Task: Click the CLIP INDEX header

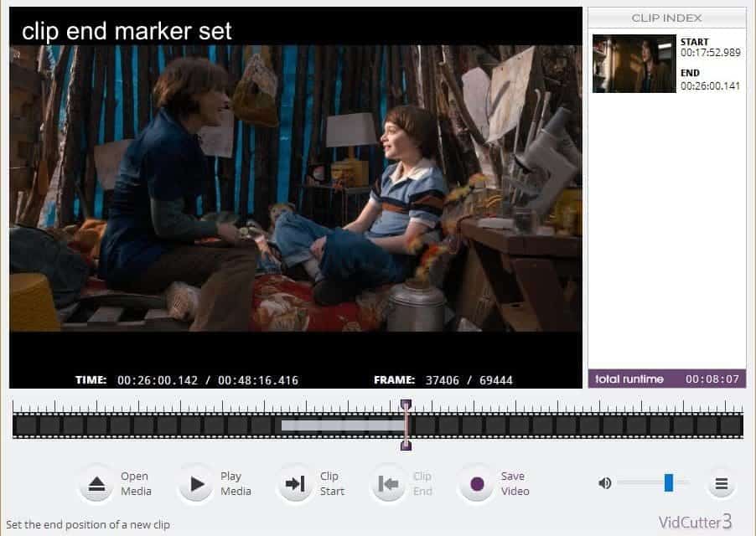Action: pyautogui.click(x=667, y=18)
